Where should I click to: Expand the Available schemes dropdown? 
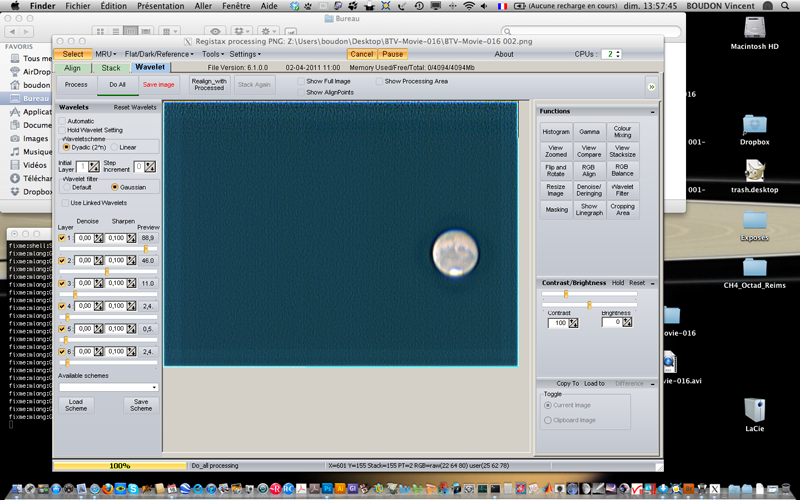(x=108, y=386)
